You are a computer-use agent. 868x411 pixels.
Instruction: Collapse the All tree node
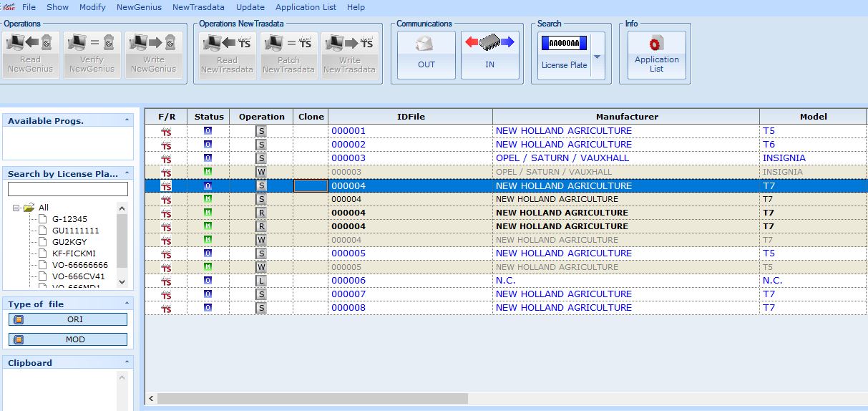point(15,208)
